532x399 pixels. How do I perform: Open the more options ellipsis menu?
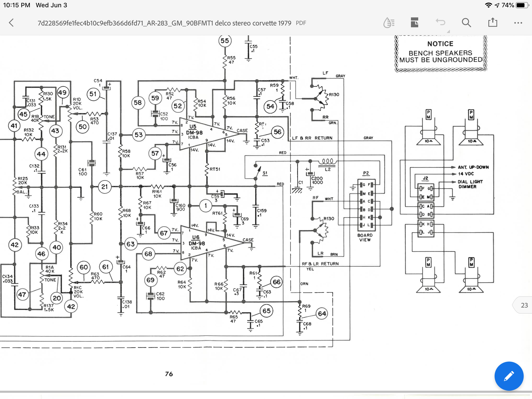point(518,23)
